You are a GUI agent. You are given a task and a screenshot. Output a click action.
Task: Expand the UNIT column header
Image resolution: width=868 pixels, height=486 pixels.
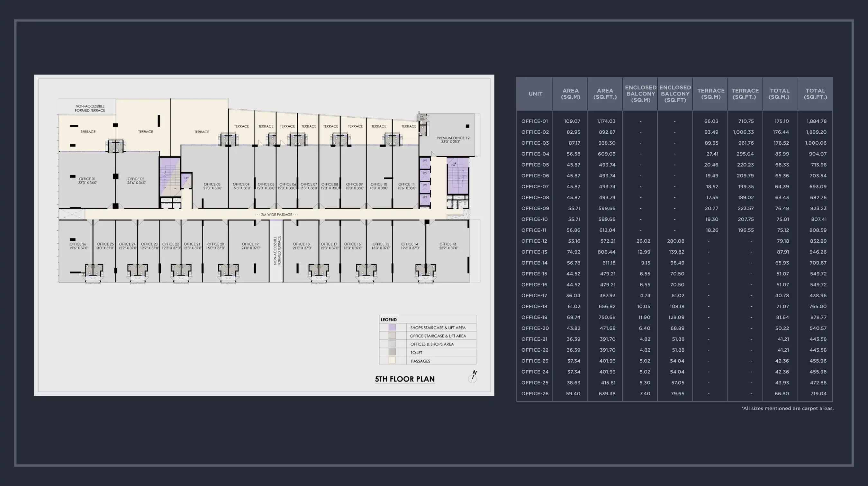[x=535, y=94]
